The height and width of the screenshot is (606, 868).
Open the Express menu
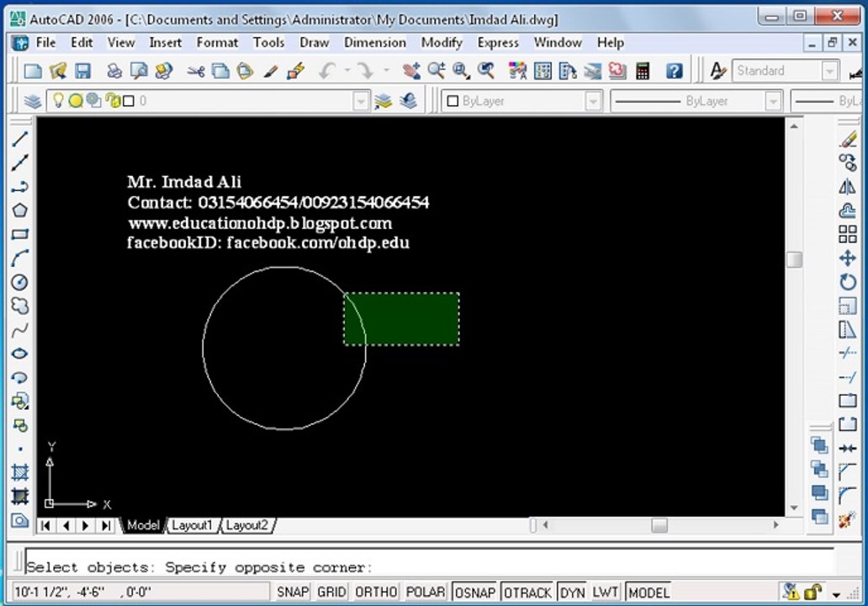pyautogui.click(x=498, y=43)
